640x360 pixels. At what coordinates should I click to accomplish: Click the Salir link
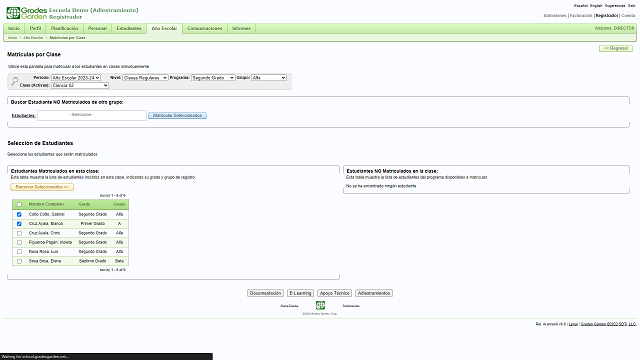(x=631, y=6)
